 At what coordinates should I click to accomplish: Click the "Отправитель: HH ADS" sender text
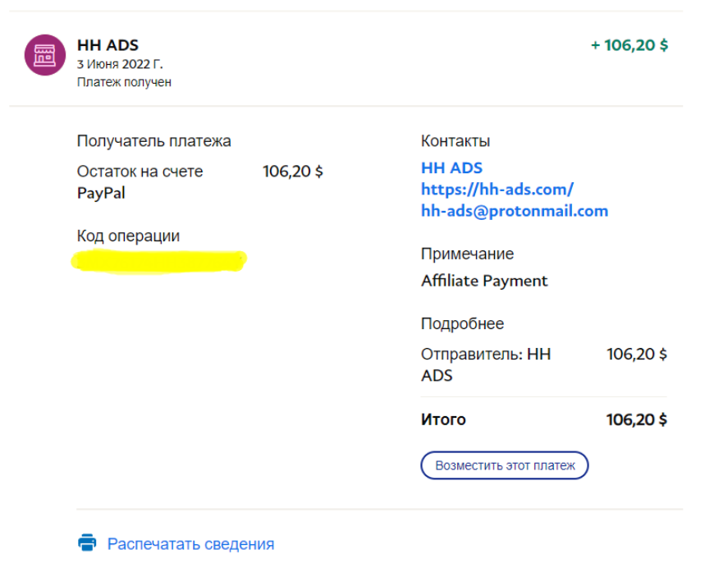486,365
